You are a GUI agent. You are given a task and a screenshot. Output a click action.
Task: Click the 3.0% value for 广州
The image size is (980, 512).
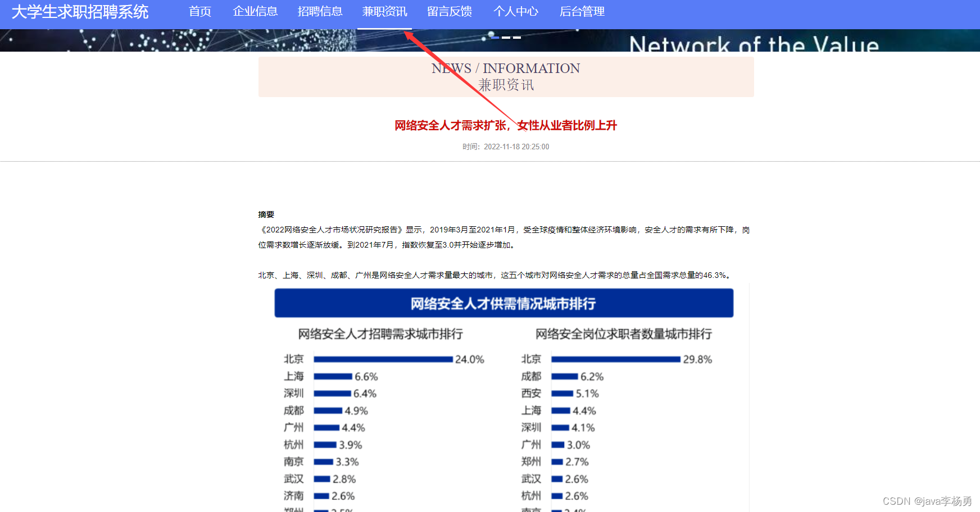(578, 445)
